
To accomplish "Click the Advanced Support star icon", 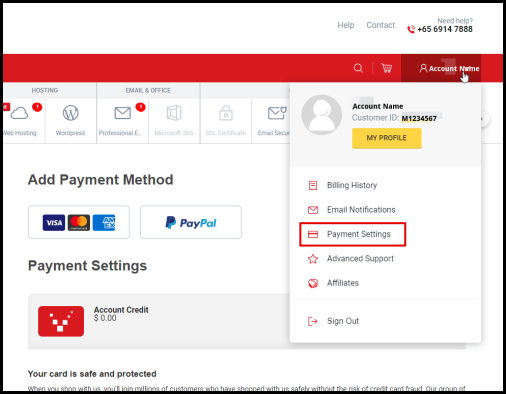I will pyautogui.click(x=313, y=259).
